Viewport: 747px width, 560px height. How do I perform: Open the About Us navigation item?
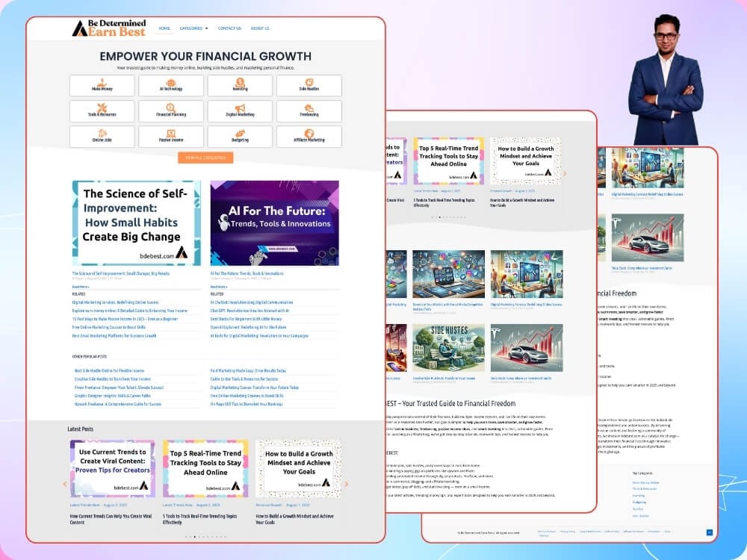click(x=260, y=28)
